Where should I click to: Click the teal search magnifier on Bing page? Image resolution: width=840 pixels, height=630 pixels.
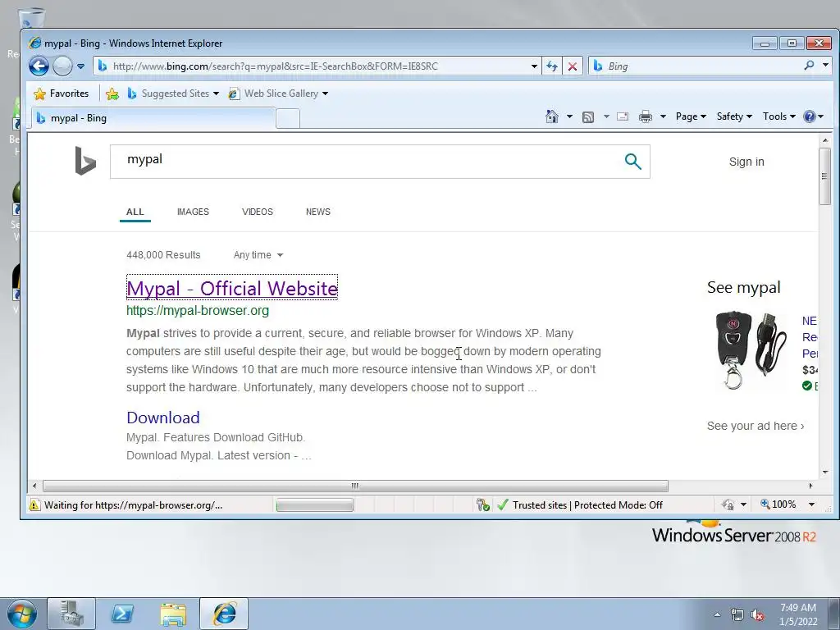[632, 162]
